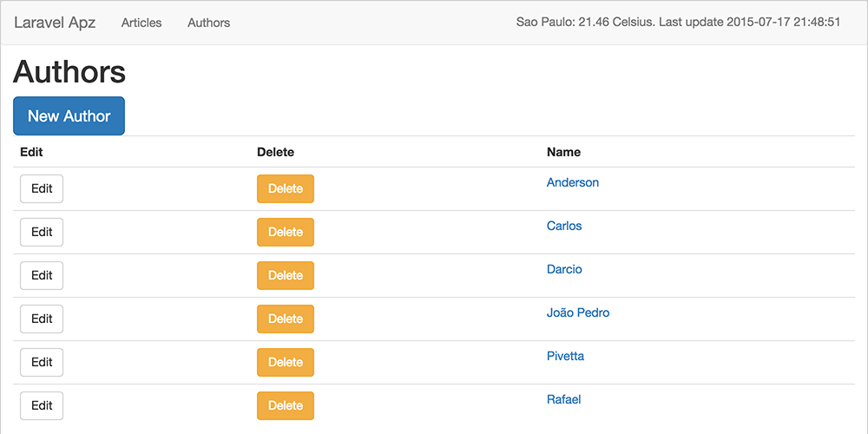Open the Laravel Apz home link
This screenshot has height=434, width=868.
[x=55, y=23]
